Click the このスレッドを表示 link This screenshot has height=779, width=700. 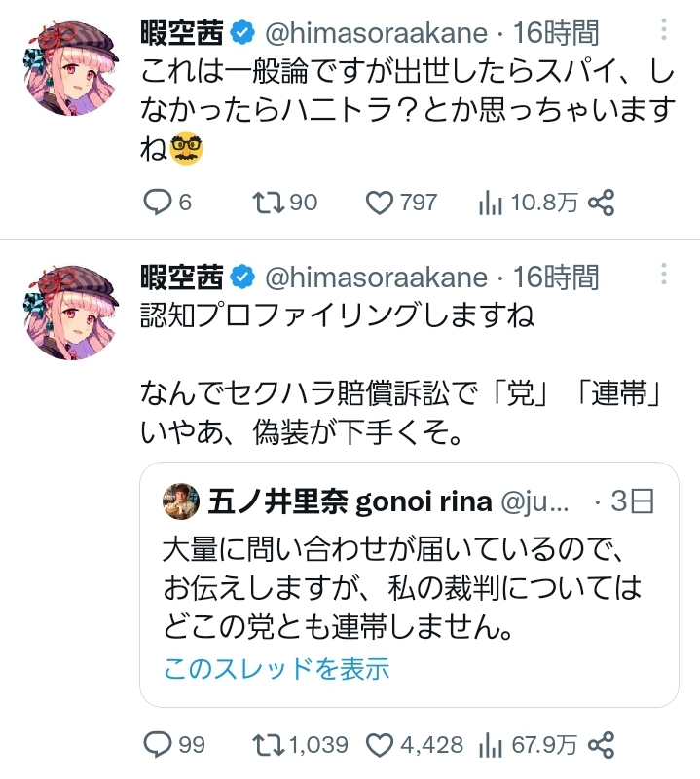click(276, 669)
